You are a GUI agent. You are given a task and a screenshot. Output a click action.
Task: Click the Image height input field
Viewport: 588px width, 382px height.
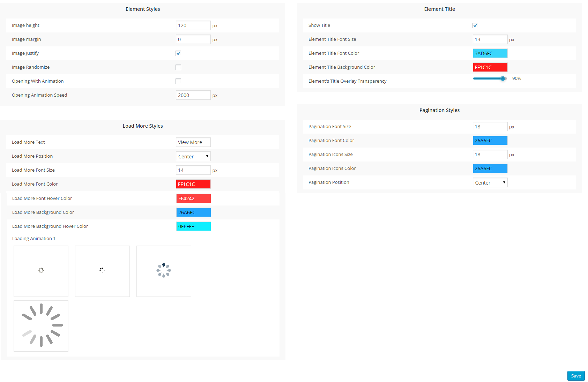tap(193, 25)
